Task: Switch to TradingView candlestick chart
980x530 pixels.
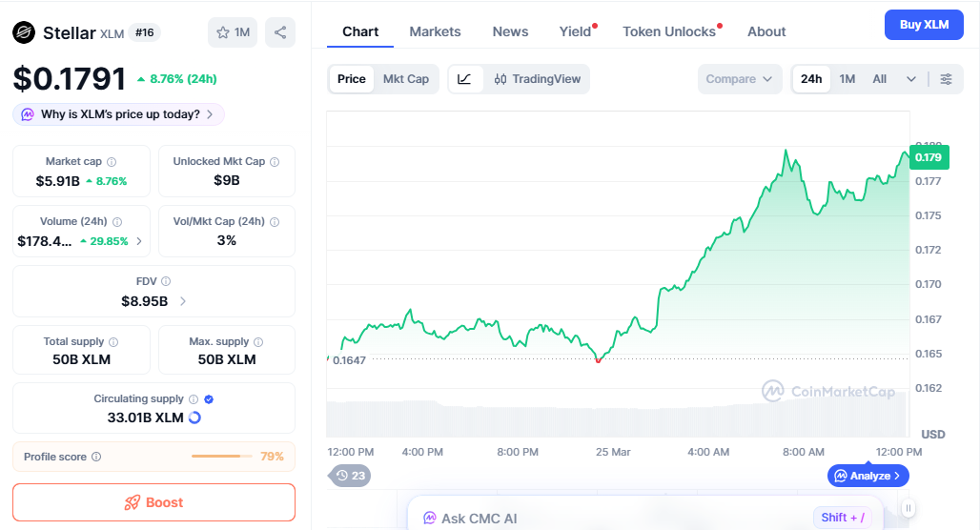Action: (538, 79)
